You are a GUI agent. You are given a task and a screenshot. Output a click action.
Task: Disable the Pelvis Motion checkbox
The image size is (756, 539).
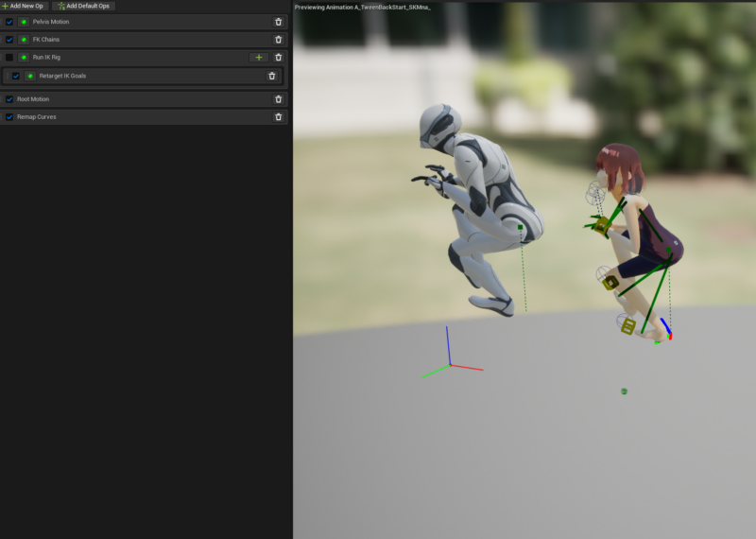click(x=9, y=22)
